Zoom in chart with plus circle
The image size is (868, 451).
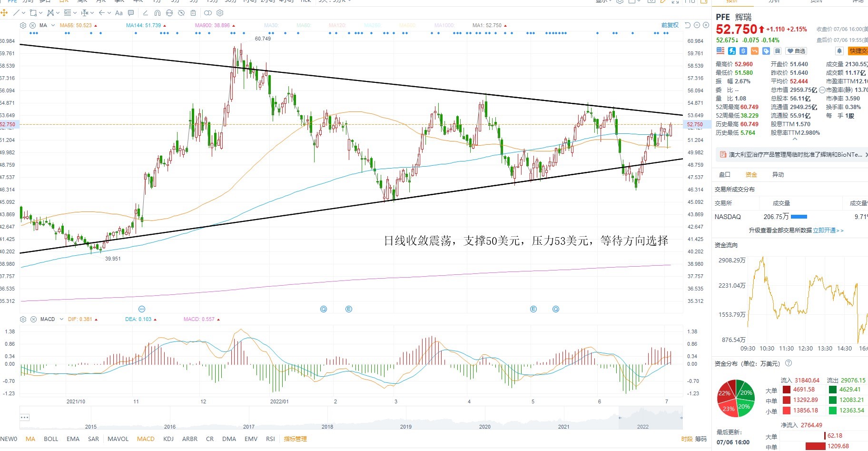coord(706,25)
